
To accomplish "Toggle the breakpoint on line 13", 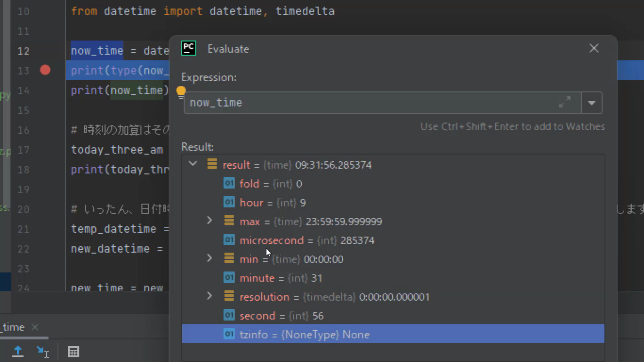I will 45,70.
